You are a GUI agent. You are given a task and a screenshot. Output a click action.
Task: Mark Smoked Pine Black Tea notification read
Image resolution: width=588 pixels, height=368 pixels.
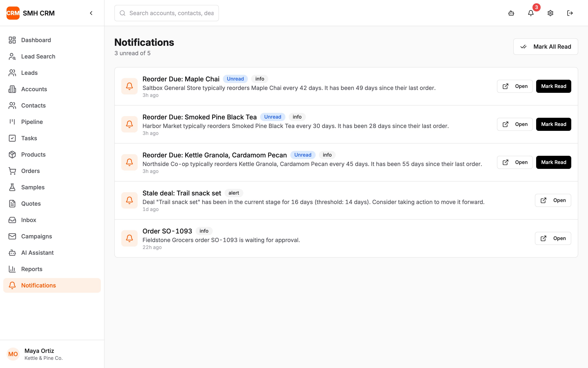(x=553, y=124)
